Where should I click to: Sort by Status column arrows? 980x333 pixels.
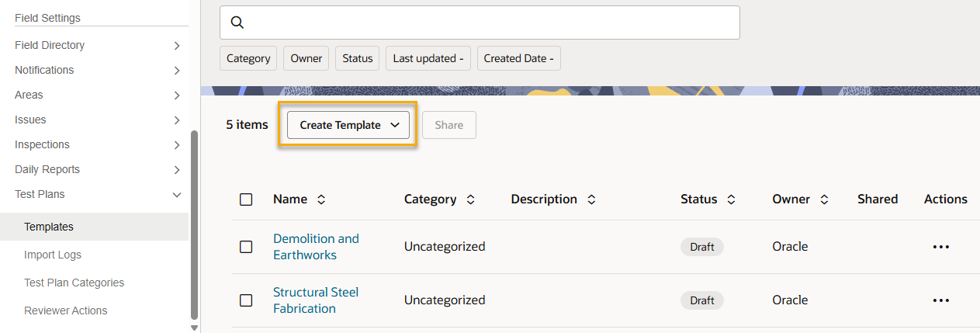(x=731, y=199)
